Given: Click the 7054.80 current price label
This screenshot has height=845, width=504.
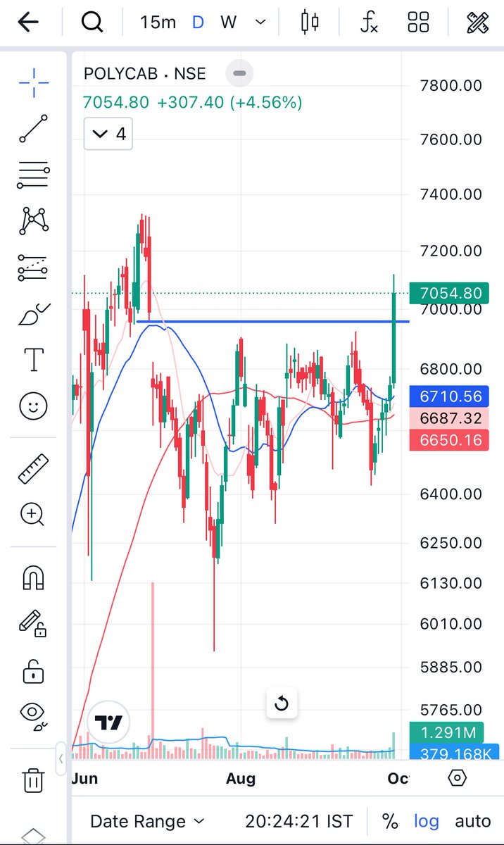Looking at the screenshot, I should [450, 293].
